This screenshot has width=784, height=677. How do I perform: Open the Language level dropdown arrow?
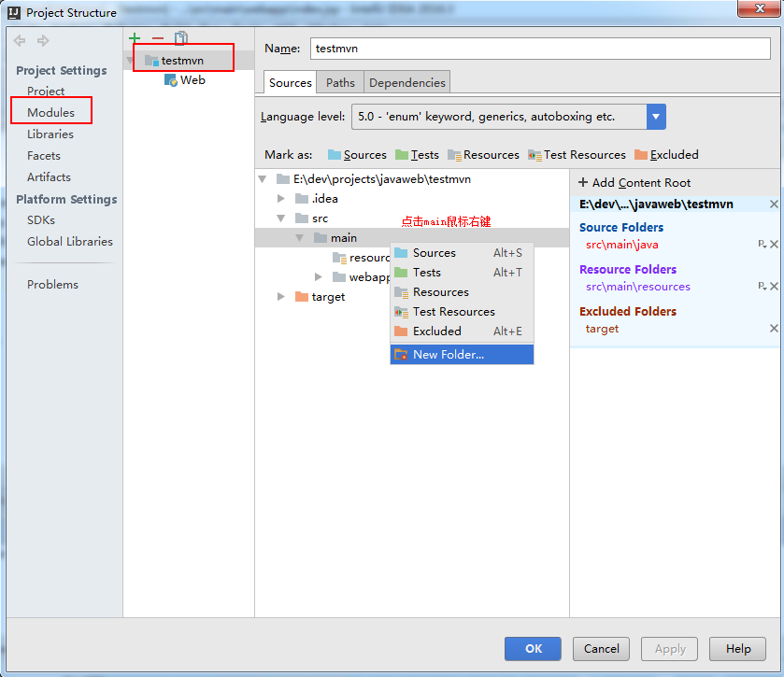pyautogui.click(x=656, y=117)
